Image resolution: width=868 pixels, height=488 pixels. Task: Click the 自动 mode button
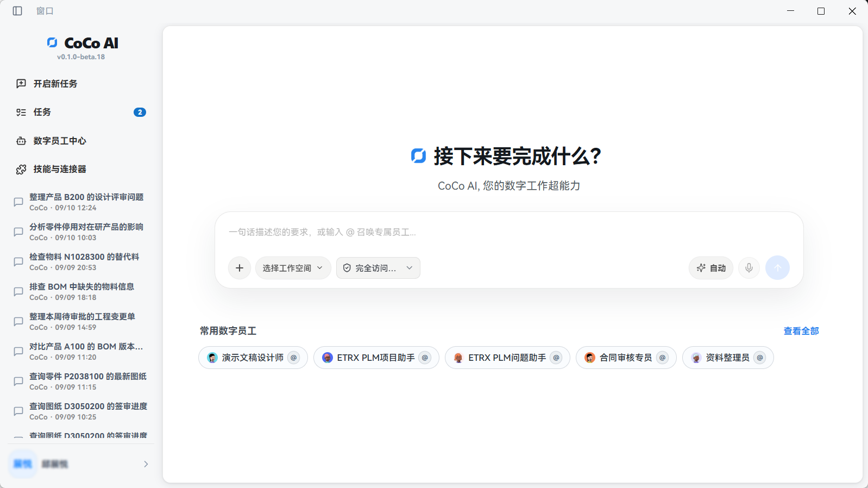tap(711, 268)
